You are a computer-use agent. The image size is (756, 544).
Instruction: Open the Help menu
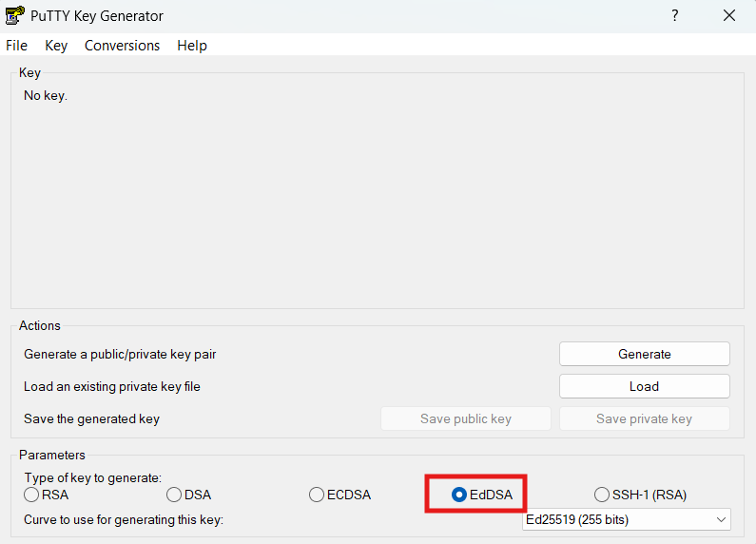point(192,46)
